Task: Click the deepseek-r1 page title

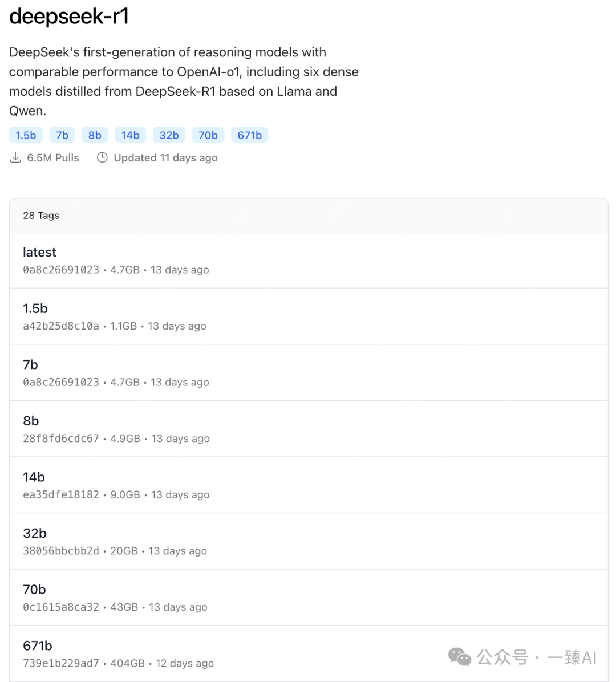Action: coord(69,17)
